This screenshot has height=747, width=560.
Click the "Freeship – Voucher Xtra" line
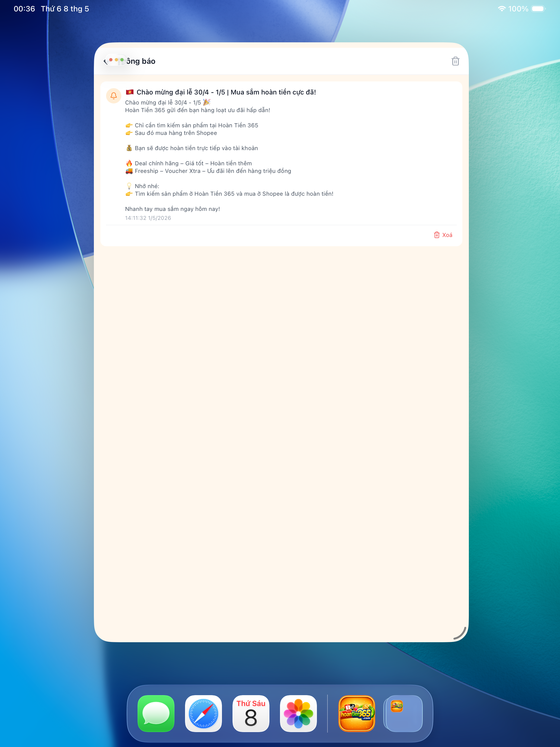tap(208, 171)
